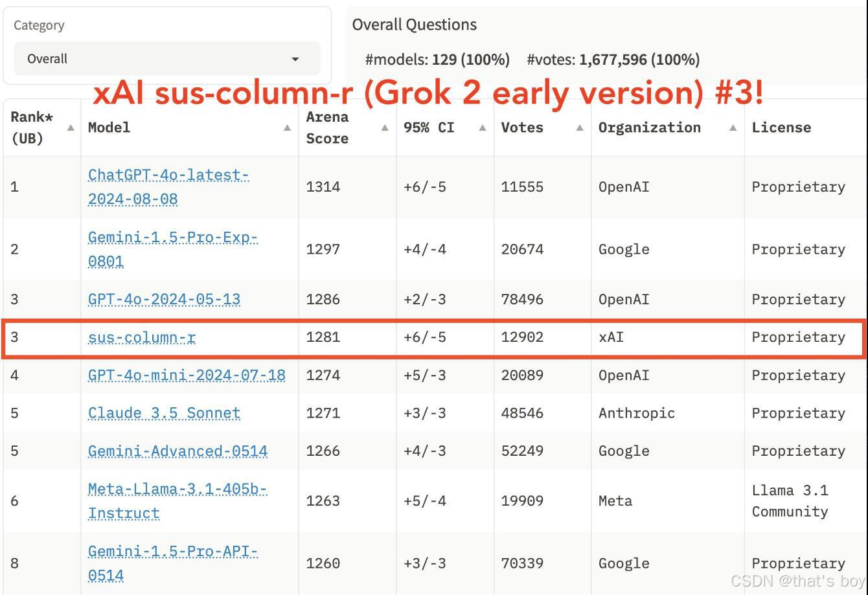868x595 pixels.
Task: Click the Votes value 78496
Action: (x=522, y=299)
